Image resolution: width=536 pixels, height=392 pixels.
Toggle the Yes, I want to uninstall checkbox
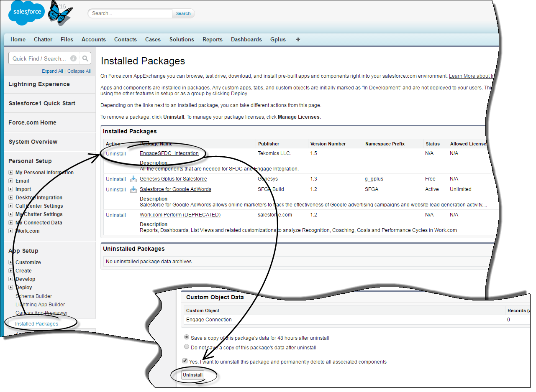pyautogui.click(x=185, y=361)
